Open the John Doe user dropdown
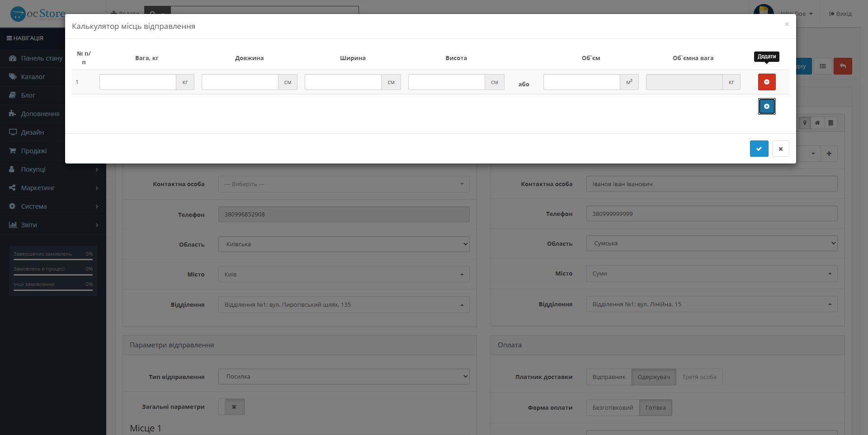The image size is (868, 435). pos(797,14)
